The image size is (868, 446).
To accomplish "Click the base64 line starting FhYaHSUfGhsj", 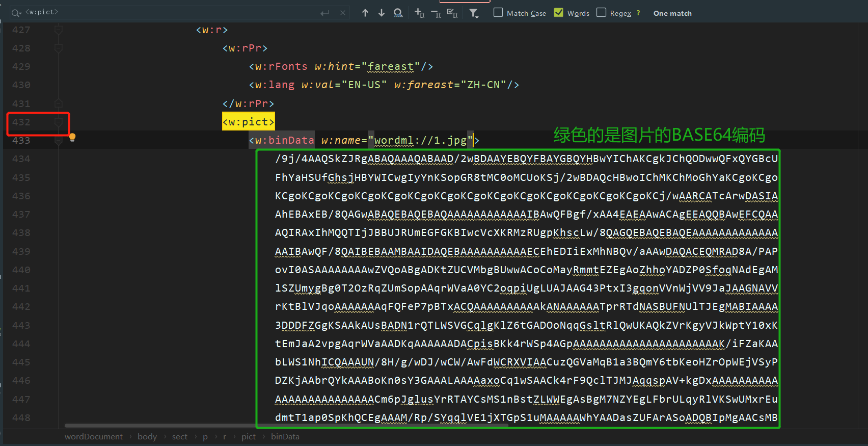I will pyautogui.click(x=526, y=177).
